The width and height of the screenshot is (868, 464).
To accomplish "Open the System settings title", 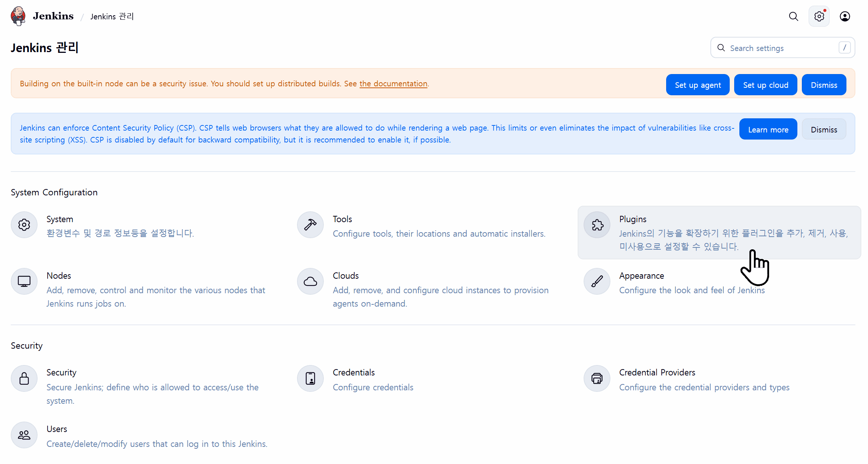I will [x=60, y=219].
